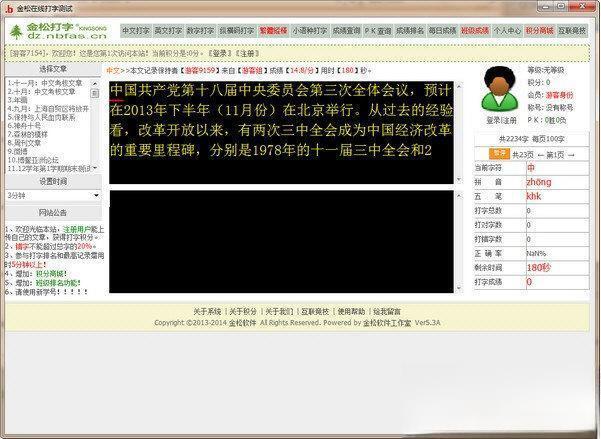Click the 180秒 remaining time value

pos(539,268)
